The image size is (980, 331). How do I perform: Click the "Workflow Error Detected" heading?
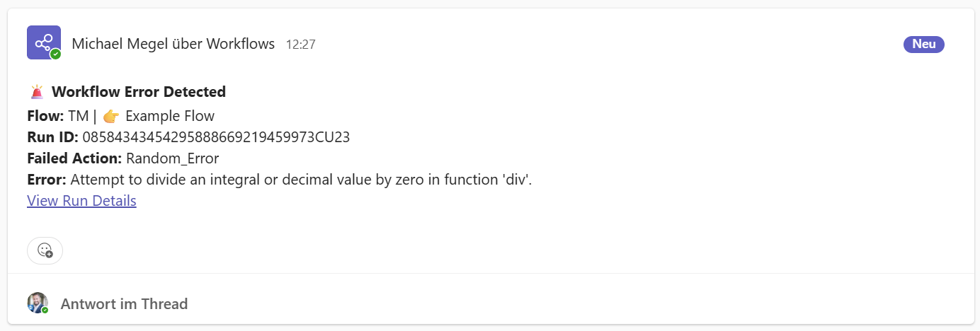pos(138,92)
